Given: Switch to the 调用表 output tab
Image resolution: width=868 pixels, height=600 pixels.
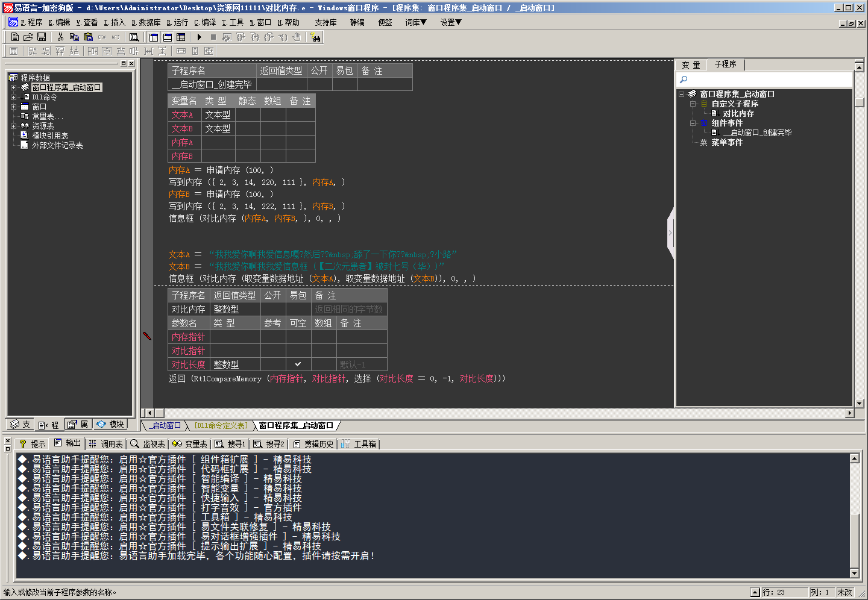Looking at the screenshot, I should [106, 444].
